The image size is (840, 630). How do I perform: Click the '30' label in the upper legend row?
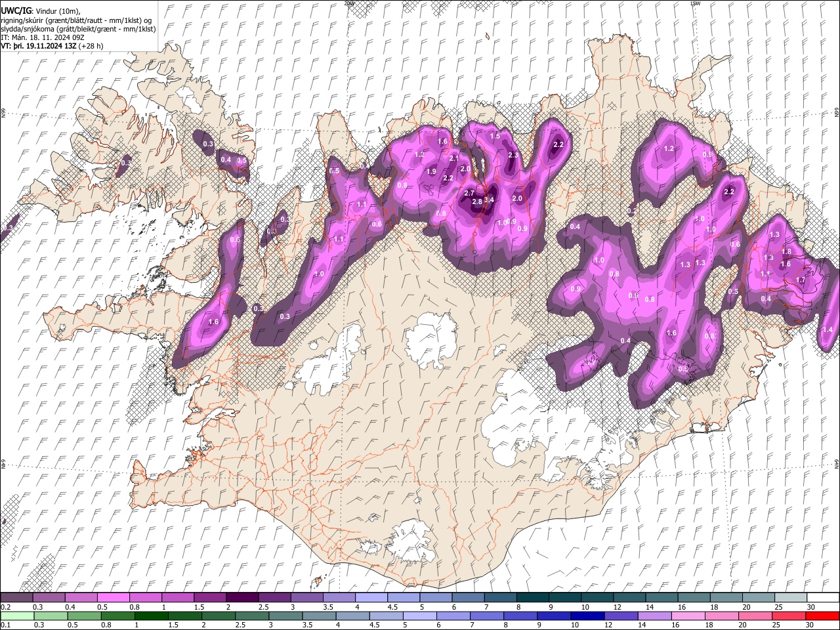[x=810, y=607]
